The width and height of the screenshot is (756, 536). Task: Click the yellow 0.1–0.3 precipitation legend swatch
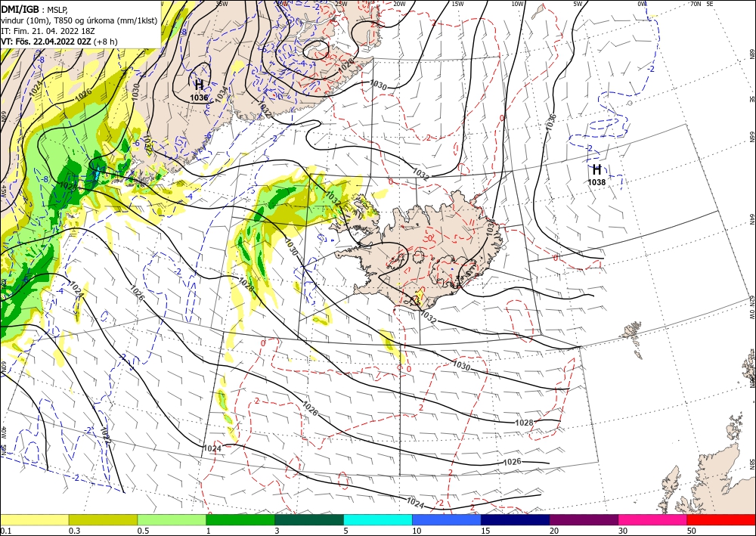[34, 519]
